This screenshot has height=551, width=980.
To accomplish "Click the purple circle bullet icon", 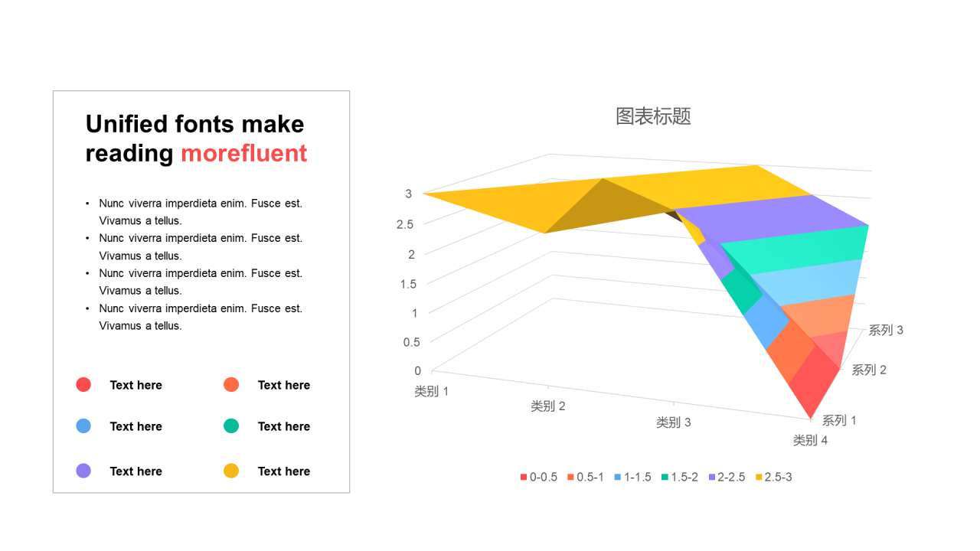I will pos(83,471).
